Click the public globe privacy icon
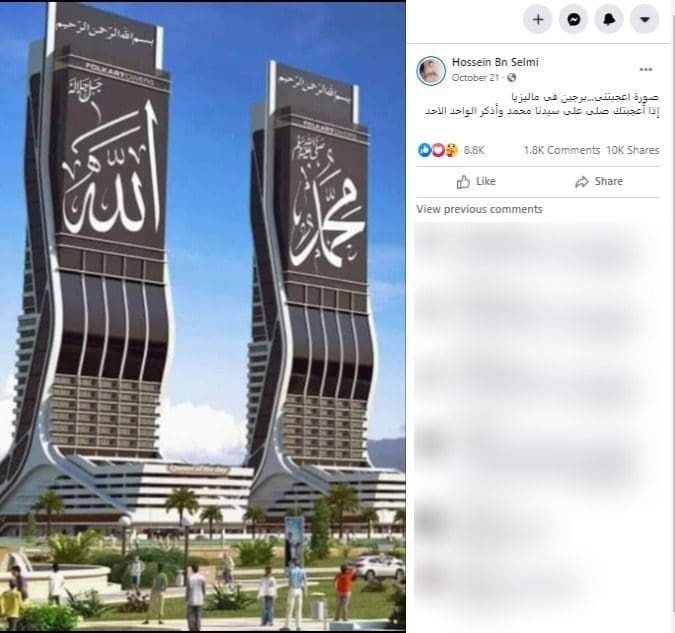675x633 pixels. (511, 78)
